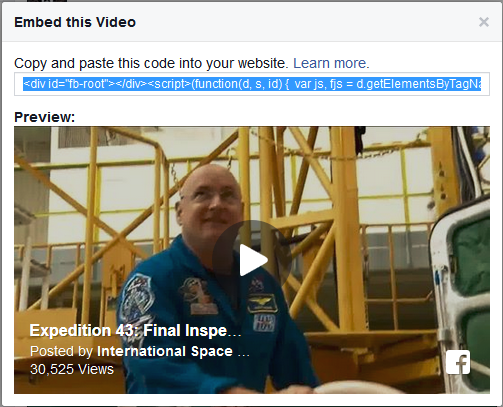Click the 30,525 Views count
Screen dimensions: 503x407
pos(72,369)
